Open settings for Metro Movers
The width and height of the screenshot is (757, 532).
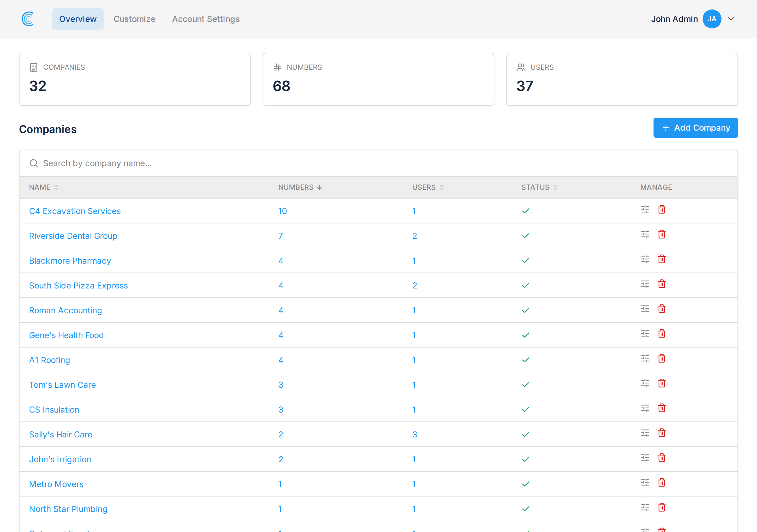click(x=645, y=483)
